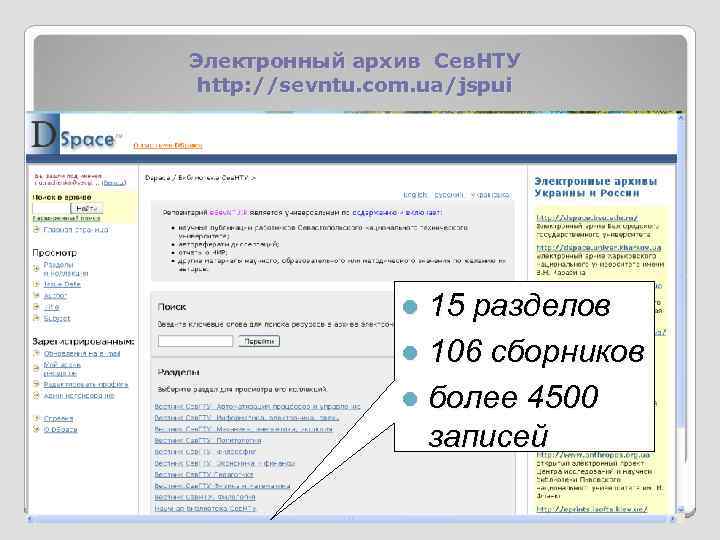Open Научная библиотека СевНТУ section
The width and height of the screenshot is (720, 540).
(205, 508)
